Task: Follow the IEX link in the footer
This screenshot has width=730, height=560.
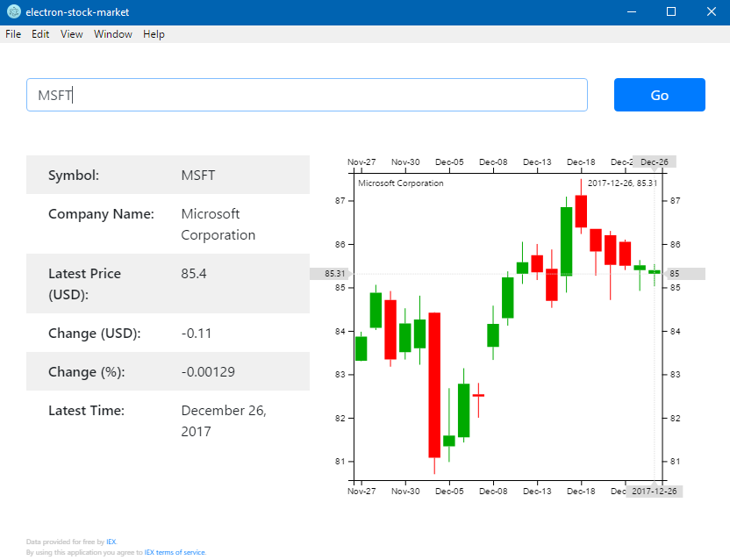Action: [111, 542]
